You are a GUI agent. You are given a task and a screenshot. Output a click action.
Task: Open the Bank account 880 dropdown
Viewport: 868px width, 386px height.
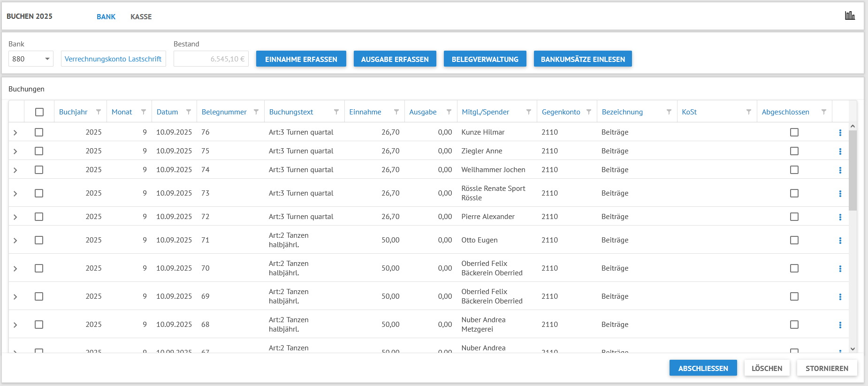[31, 59]
